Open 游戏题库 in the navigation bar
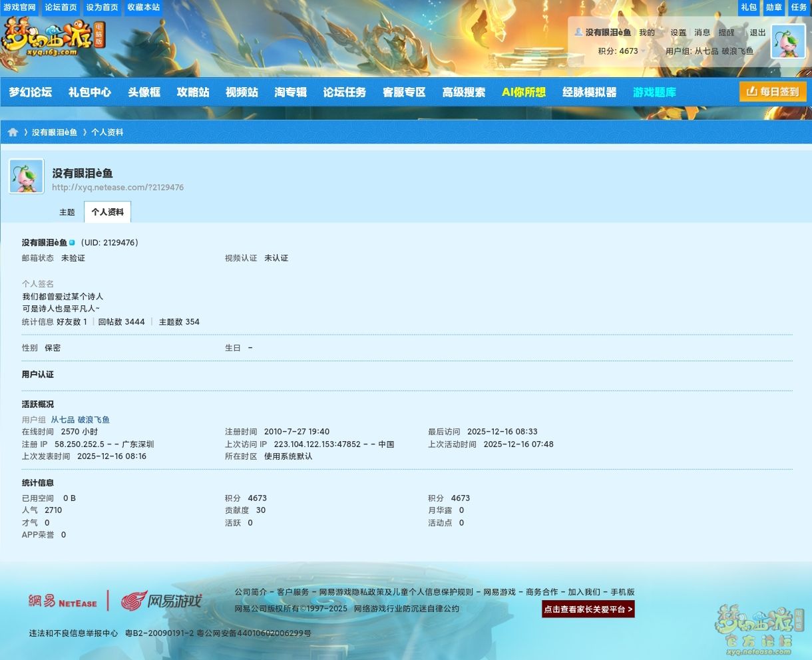 click(x=654, y=92)
